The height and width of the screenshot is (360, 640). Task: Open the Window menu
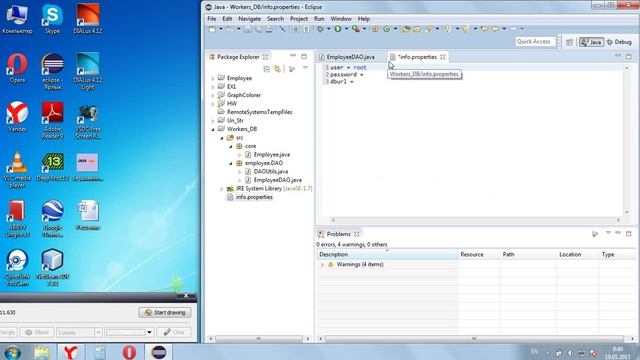coord(341,19)
